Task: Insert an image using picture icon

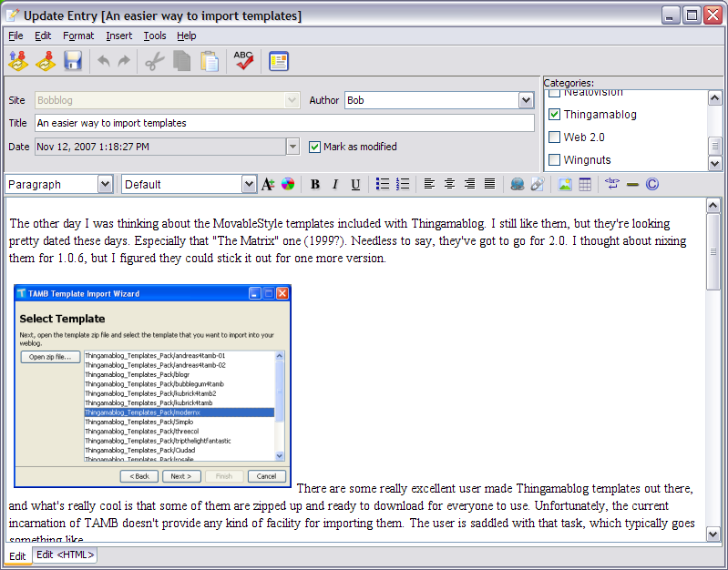Action: pos(565,184)
